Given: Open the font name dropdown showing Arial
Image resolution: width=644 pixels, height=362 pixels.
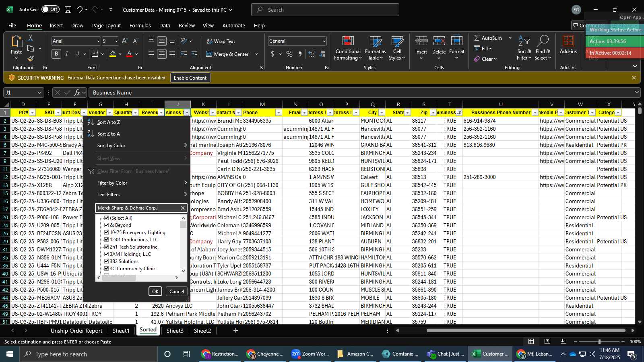Looking at the screenshot, I should [98, 41].
